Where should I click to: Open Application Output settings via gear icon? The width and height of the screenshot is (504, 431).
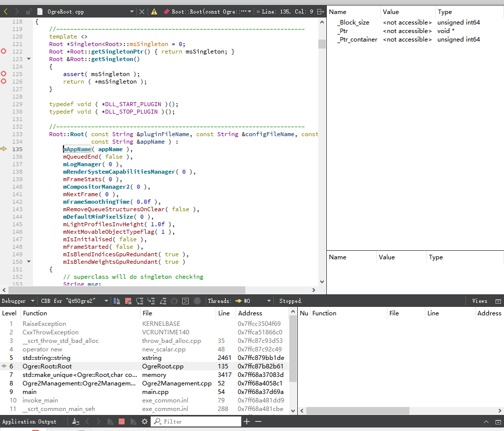click(145, 421)
